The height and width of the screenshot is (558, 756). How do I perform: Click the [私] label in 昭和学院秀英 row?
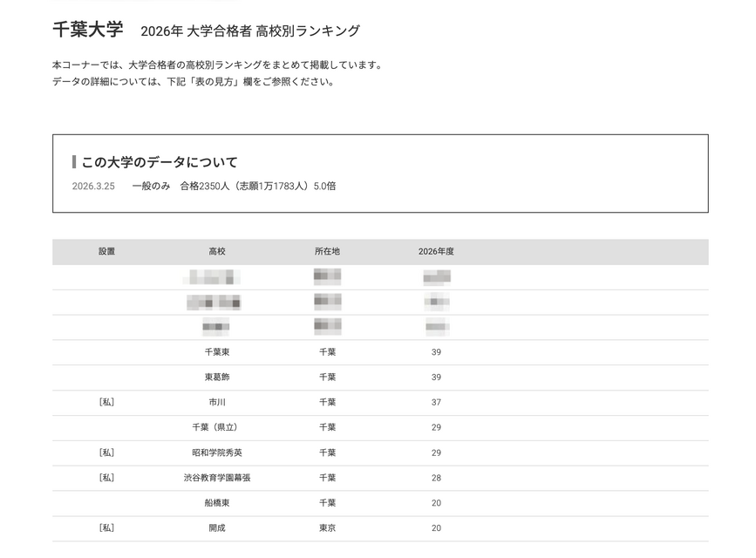pos(106,453)
